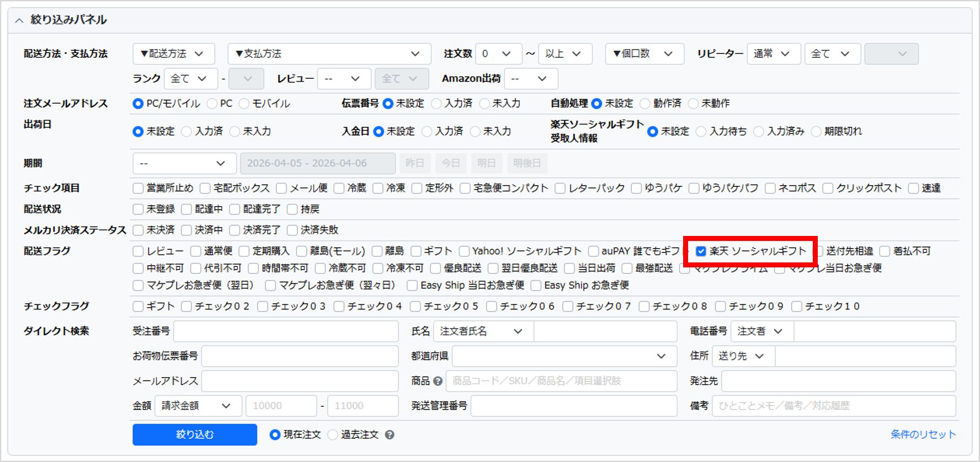Screen dimensions: 980x462
Task: Uncheck the 楽天 ソーシャルギフト checkbox
Action: coord(701,251)
